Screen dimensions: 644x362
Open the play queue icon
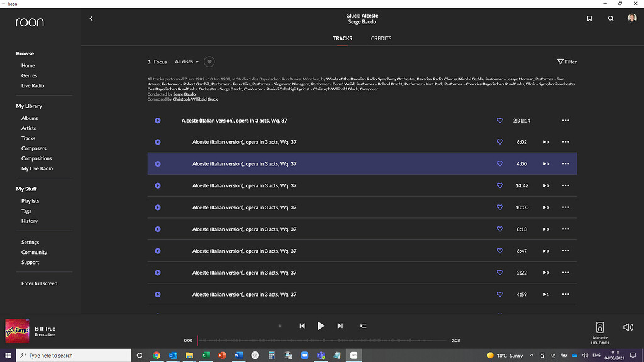[363, 326]
